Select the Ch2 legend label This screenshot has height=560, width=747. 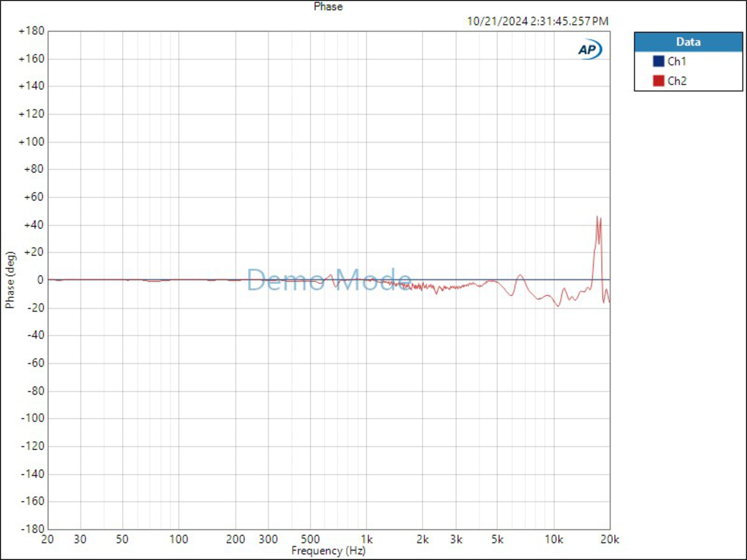(x=677, y=81)
